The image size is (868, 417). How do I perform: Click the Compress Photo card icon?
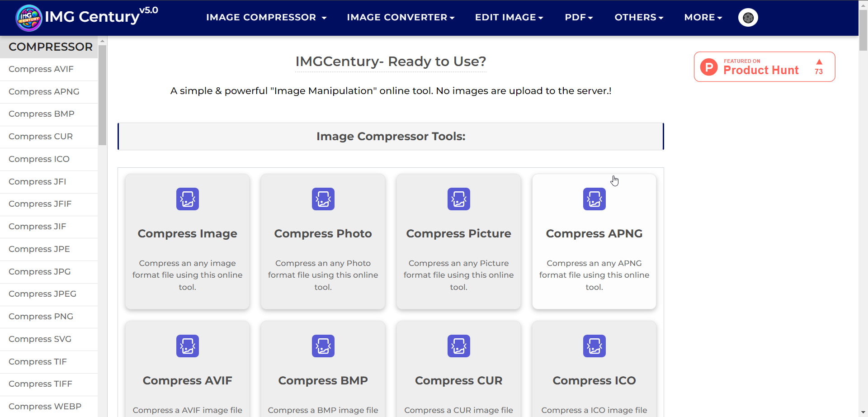click(323, 199)
